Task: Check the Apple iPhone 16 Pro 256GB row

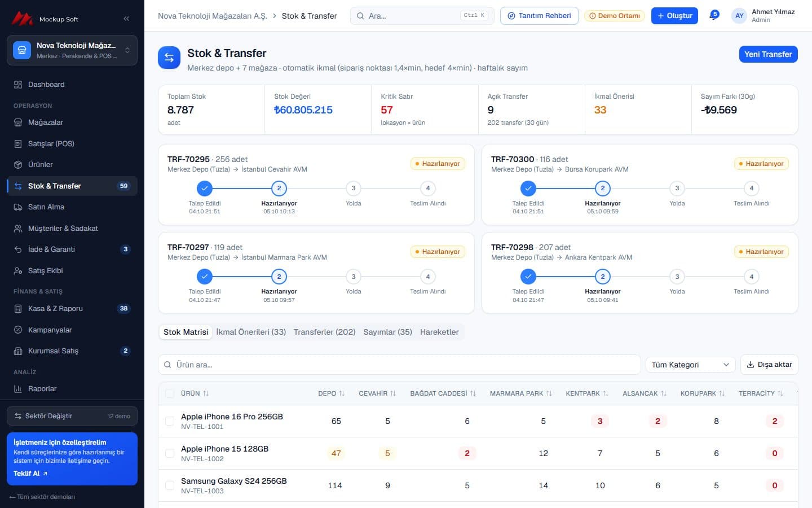Action: 170,421
